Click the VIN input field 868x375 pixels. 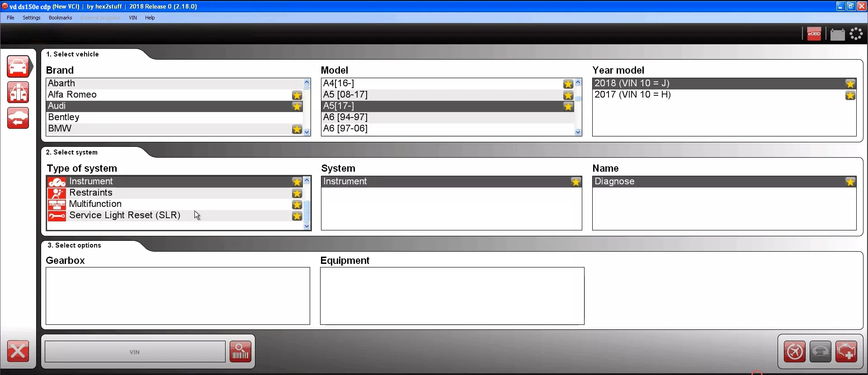(135, 352)
